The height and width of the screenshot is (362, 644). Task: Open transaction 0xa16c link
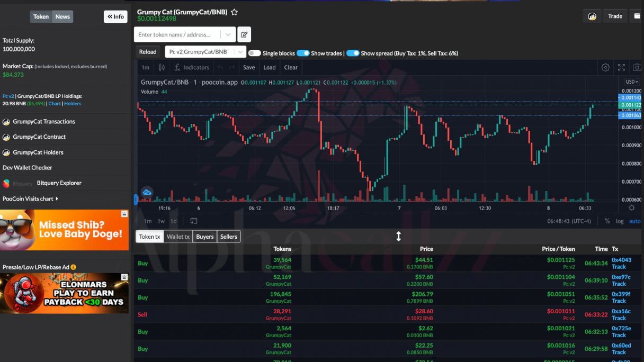[621, 311]
